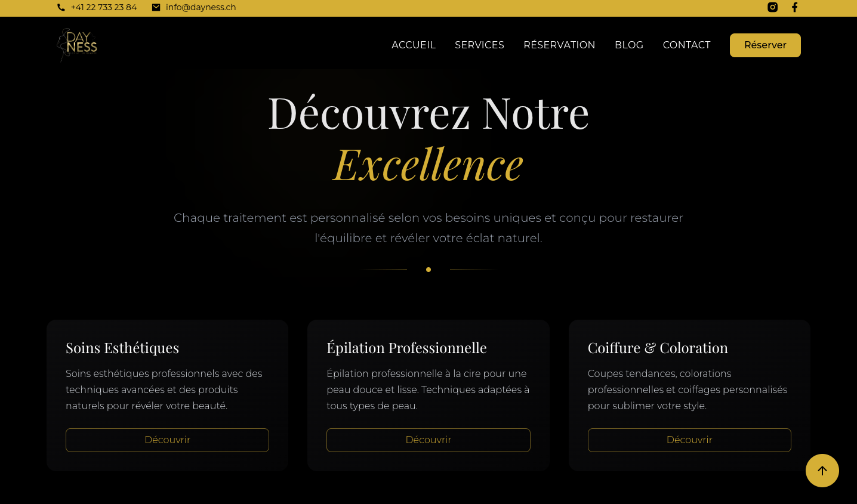Select the active carousel indicator dot
This screenshot has height=504, width=857.
[x=428, y=270]
